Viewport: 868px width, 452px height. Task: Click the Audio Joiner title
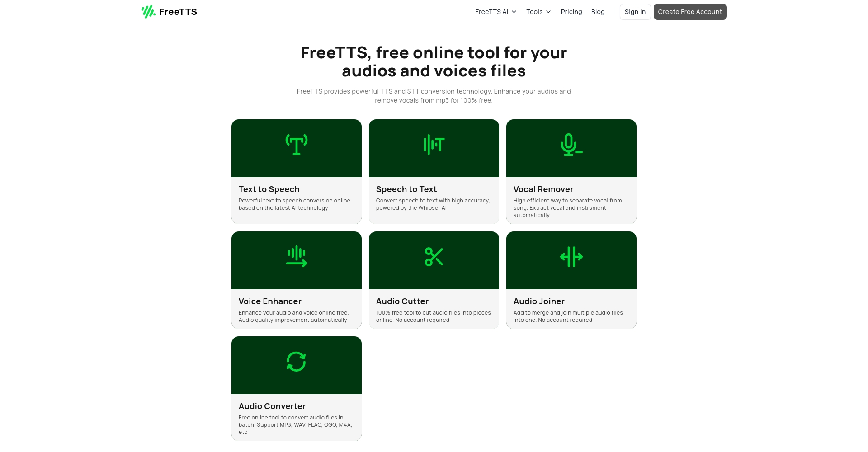(x=539, y=301)
